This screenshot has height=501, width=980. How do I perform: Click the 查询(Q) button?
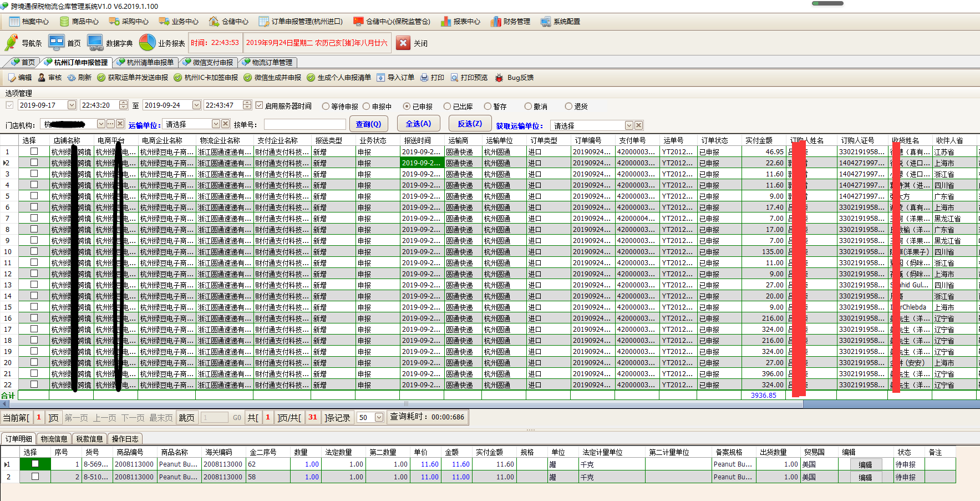(369, 124)
